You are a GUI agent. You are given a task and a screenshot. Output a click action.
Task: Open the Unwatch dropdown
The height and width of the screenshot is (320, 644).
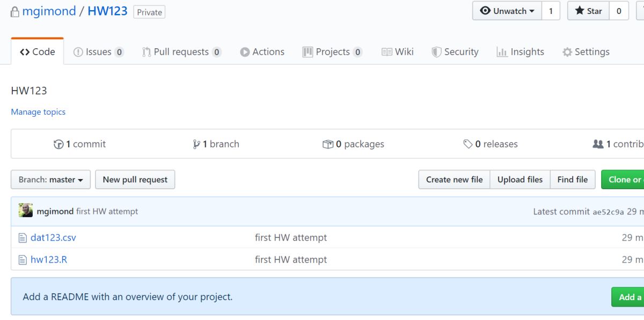(x=507, y=11)
